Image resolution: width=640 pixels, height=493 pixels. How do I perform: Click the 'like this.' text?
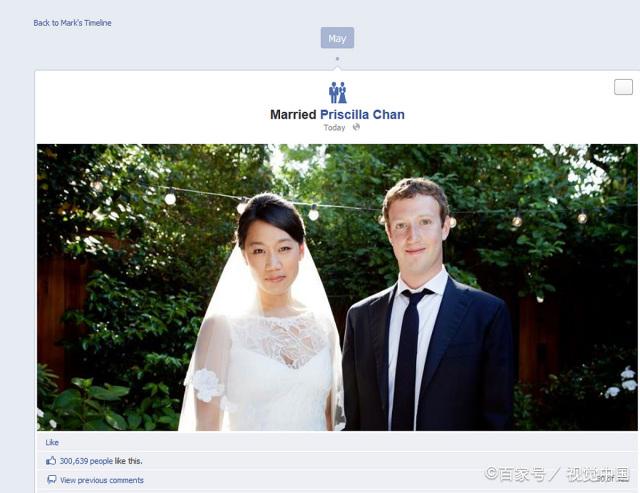(x=129, y=461)
